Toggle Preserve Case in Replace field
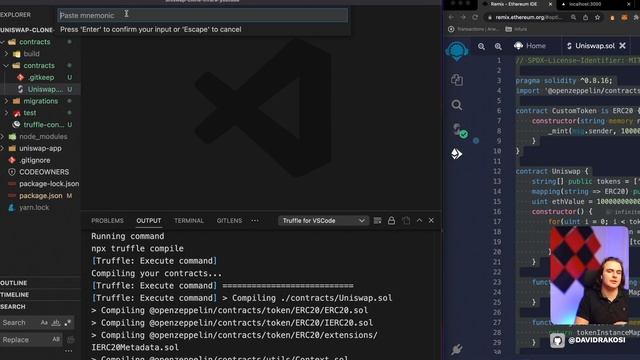 click(x=56, y=340)
